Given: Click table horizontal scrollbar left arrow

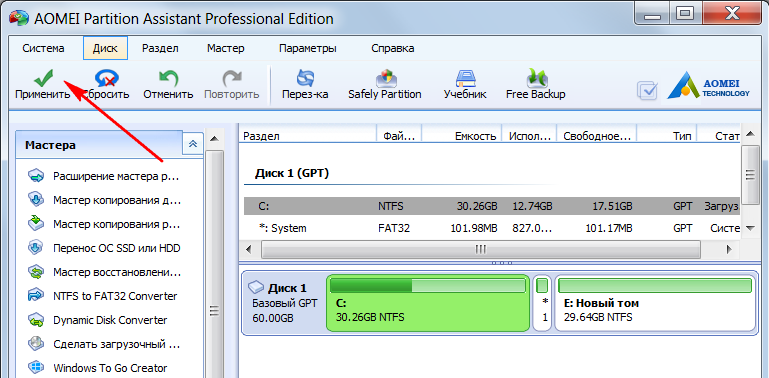Looking at the screenshot, I should coord(249,249).
